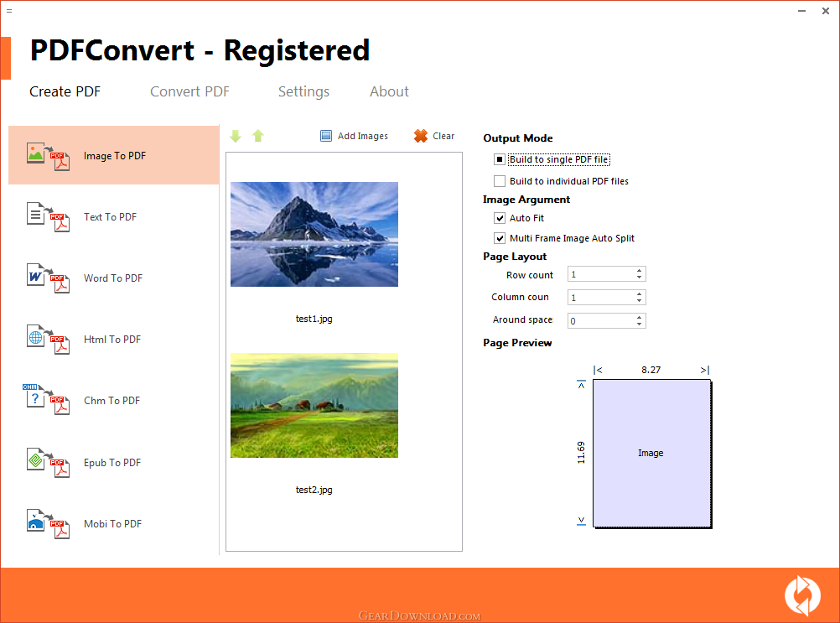Toggle Multi Frame Image Auto Split
This screenshot has height=623, width=840.
click(500, 238)
